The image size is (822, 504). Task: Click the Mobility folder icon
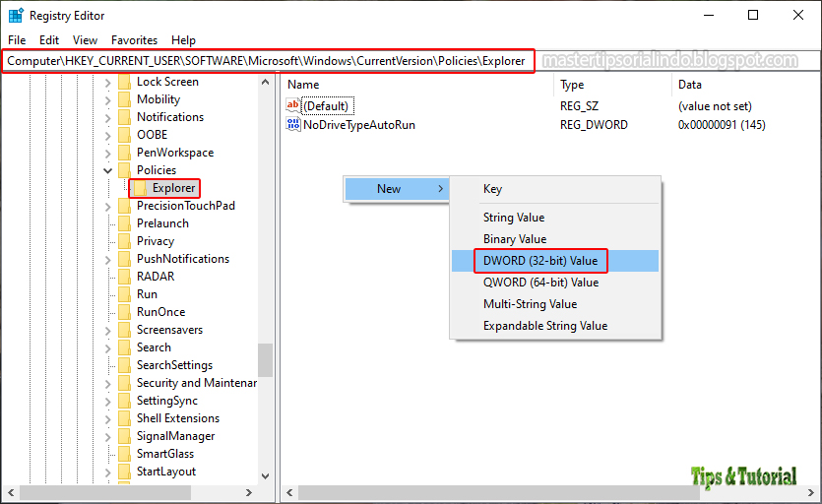click(x=125, y=99)
